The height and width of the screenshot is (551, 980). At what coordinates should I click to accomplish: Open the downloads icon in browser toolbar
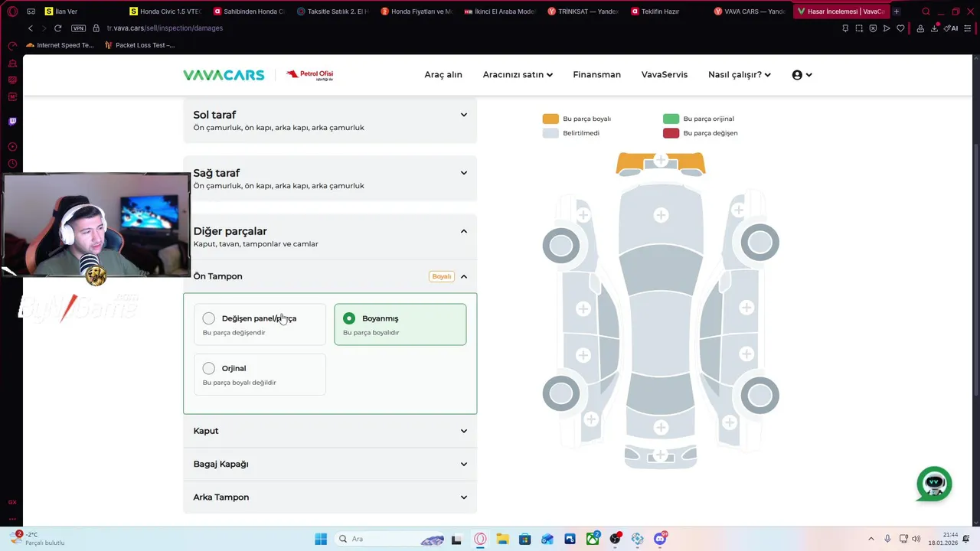[934, 28]
